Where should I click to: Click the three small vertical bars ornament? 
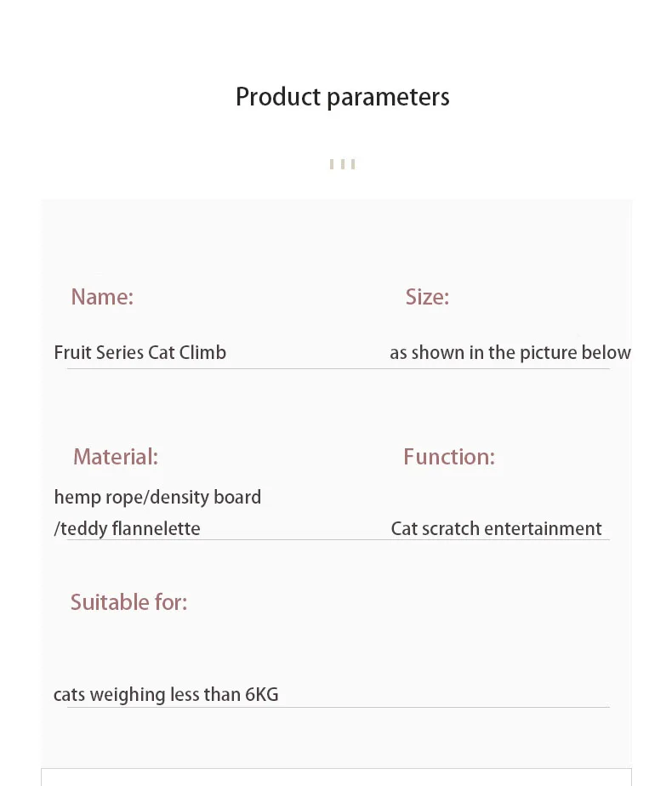click(x=342, y=163)
